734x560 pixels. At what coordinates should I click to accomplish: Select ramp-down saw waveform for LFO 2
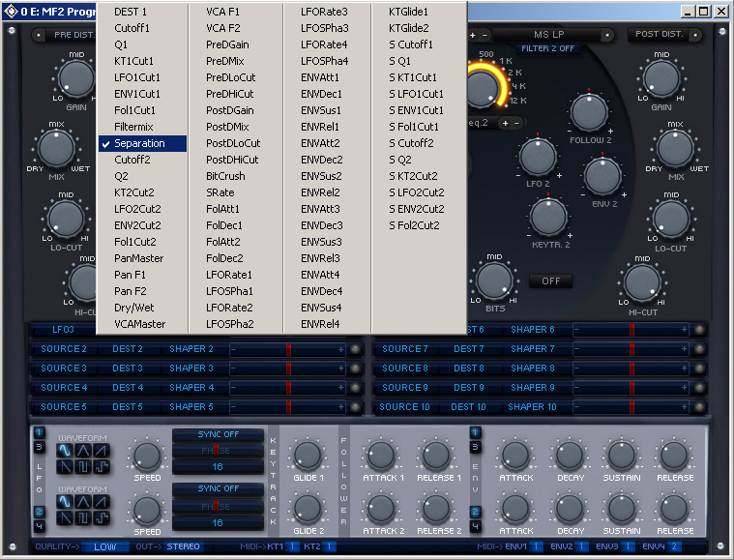[65, 517]
